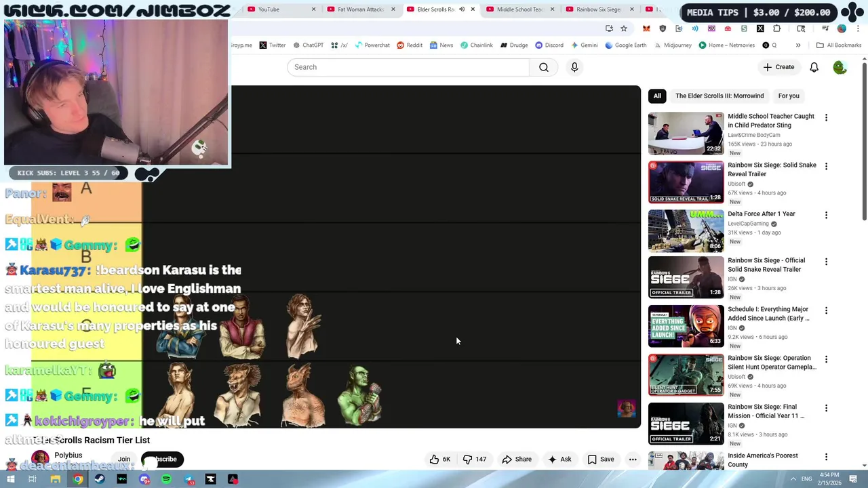868x488 pixels.
Task: Close the Fat Woman Attacks tab
Action: click(393, 9)
